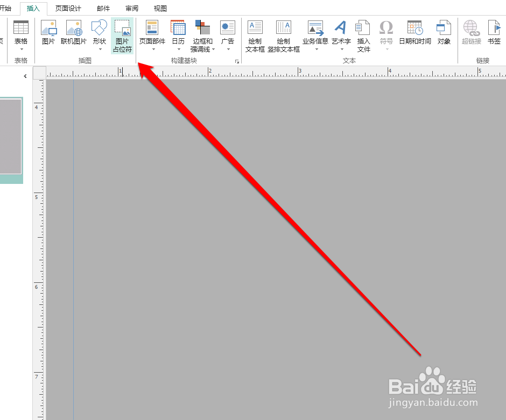The image size is (506, 420).
Task: Expand the 页面部件 dropdown arrow
Action: point(153,49)
